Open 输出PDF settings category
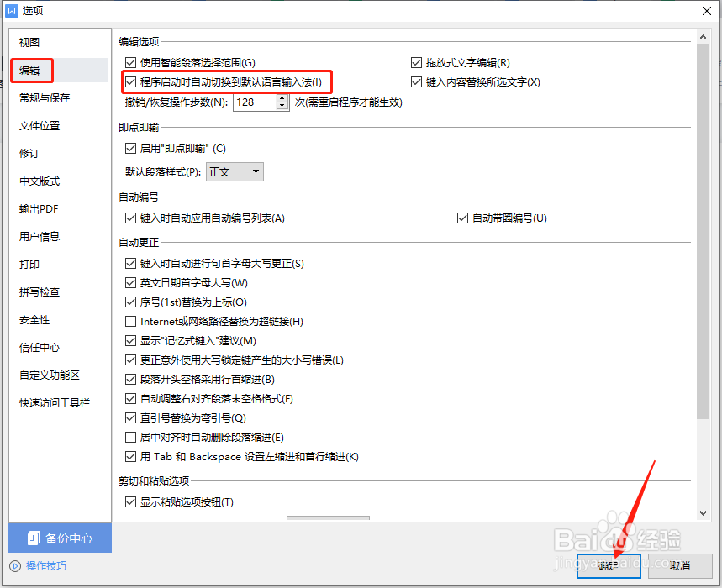 tap(39, 209)
